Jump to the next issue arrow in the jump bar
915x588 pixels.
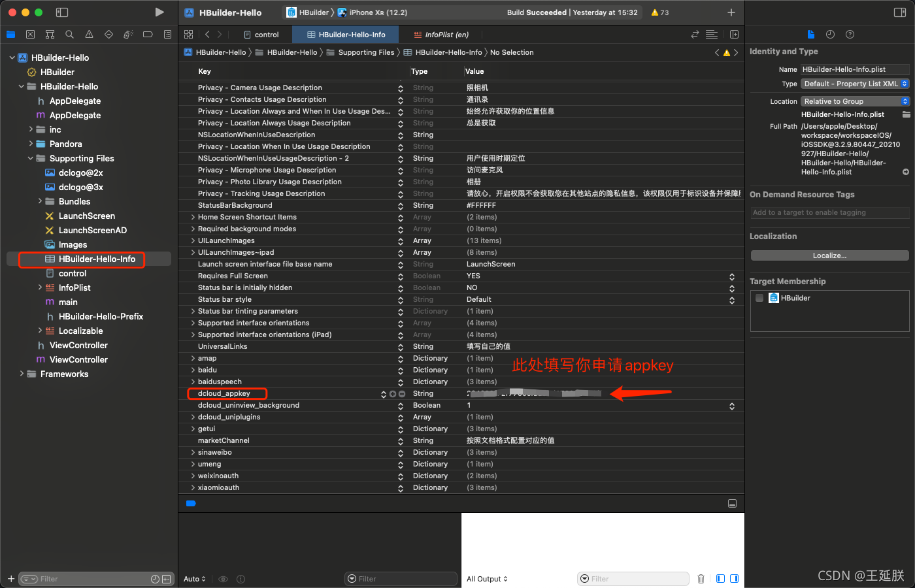[736, 52]
